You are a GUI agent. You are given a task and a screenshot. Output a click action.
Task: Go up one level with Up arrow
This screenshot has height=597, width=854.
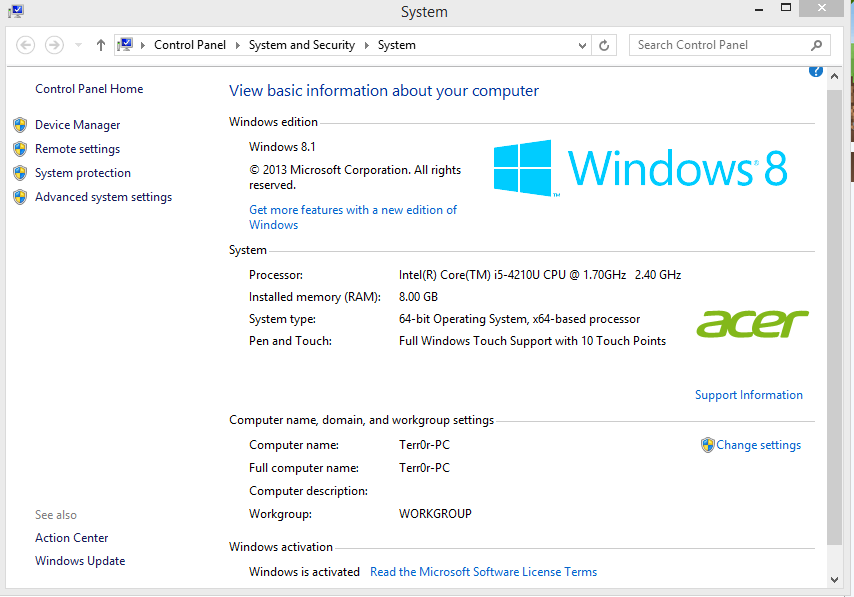pos(101,45)
